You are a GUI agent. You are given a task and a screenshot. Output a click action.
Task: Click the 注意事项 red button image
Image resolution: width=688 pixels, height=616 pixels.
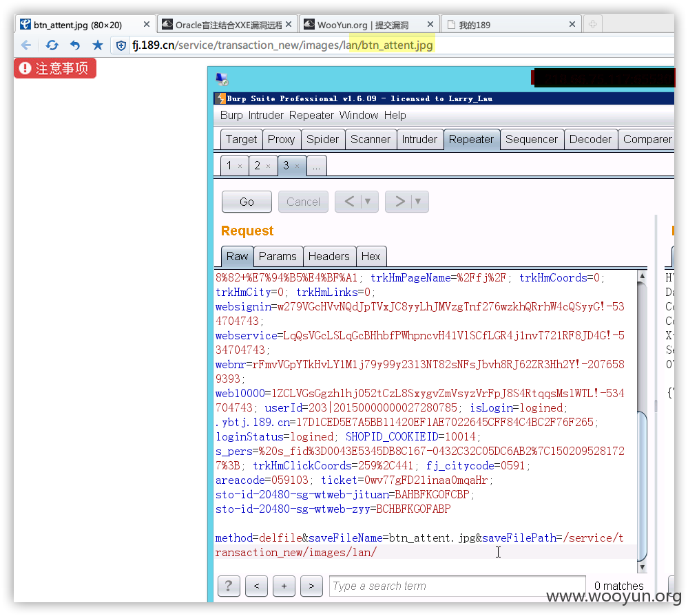click(x=55, y=68)
